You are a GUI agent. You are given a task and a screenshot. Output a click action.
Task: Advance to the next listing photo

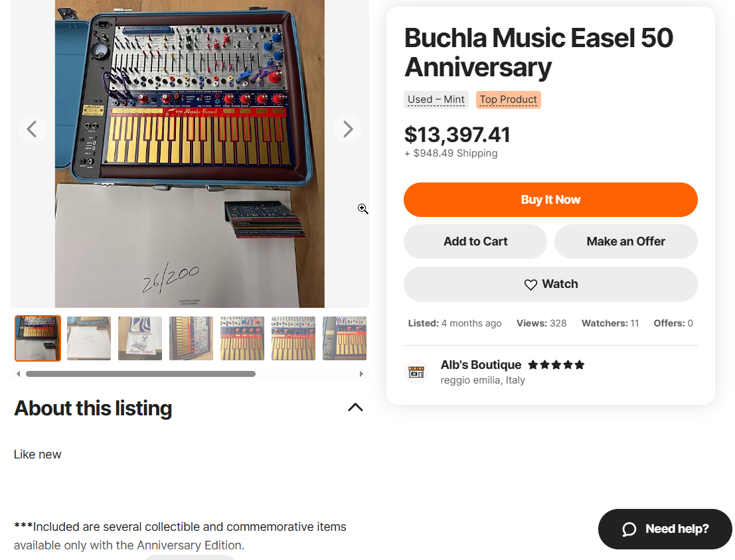pos(347,129)
